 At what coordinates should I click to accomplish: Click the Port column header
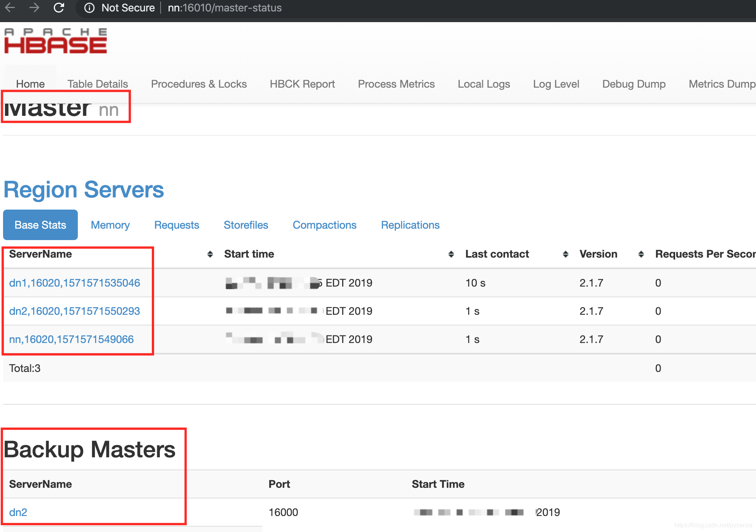point(279,484)
